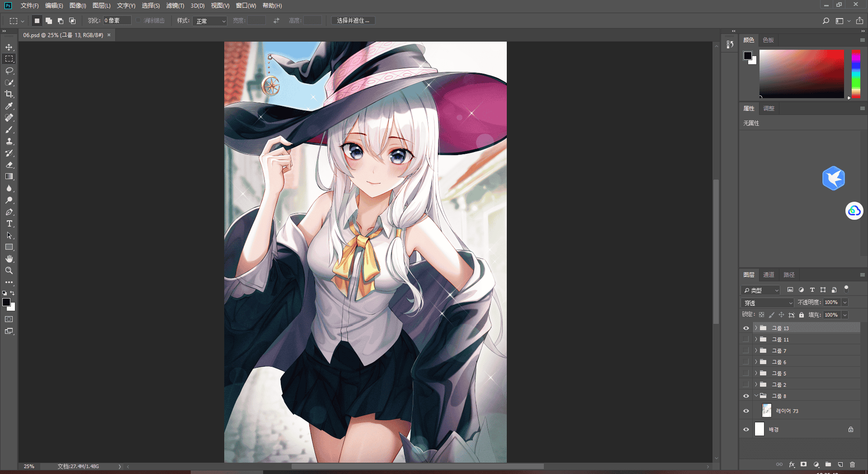The height and width of the screenshot is (474, 868).
Task: Select the Eraser tool
Action: point(9,165)
